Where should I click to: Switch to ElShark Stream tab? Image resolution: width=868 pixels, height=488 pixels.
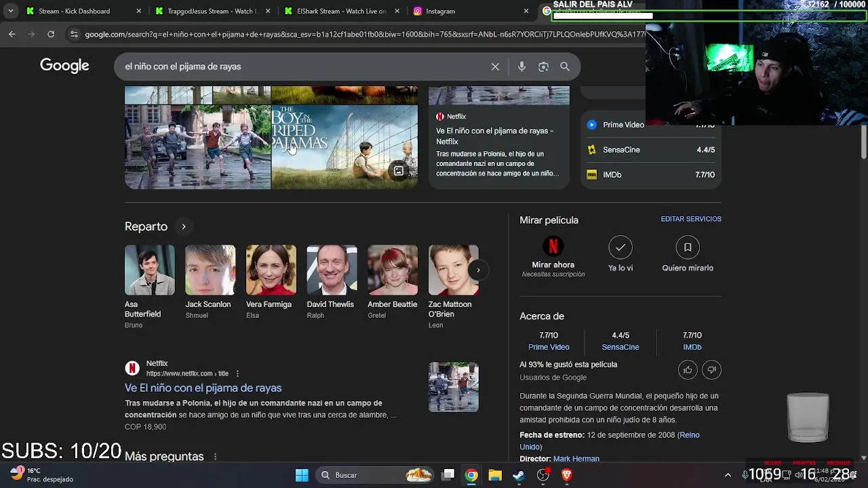[341, 11]
